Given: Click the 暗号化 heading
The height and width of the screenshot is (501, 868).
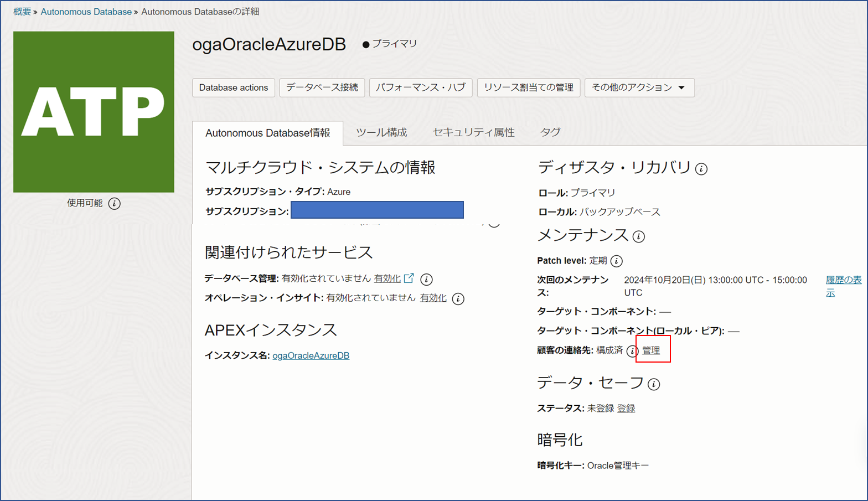Looking at the screenshot, I should pyautogui.click(x=560, y=440).
